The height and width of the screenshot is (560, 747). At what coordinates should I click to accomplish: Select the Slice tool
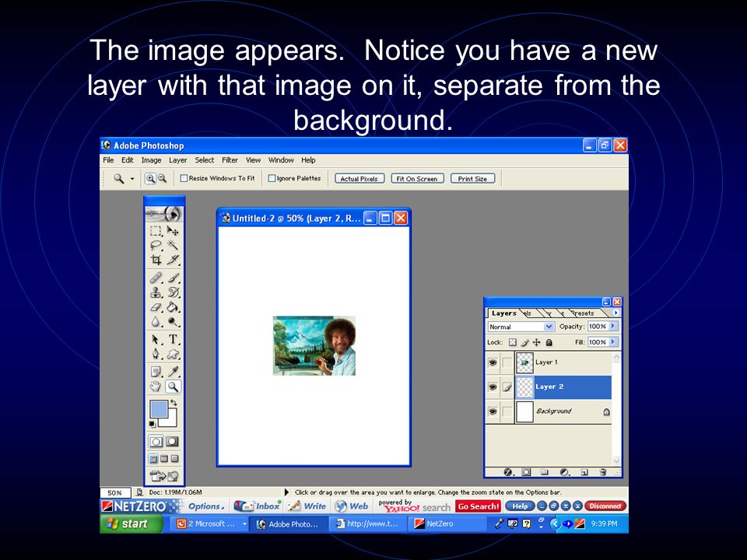coord(173,260)
